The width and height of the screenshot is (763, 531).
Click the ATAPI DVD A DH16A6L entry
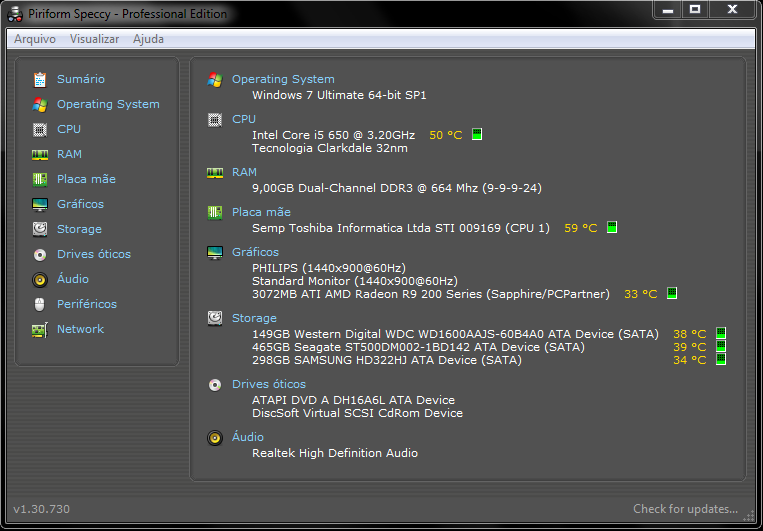(353, 400)
